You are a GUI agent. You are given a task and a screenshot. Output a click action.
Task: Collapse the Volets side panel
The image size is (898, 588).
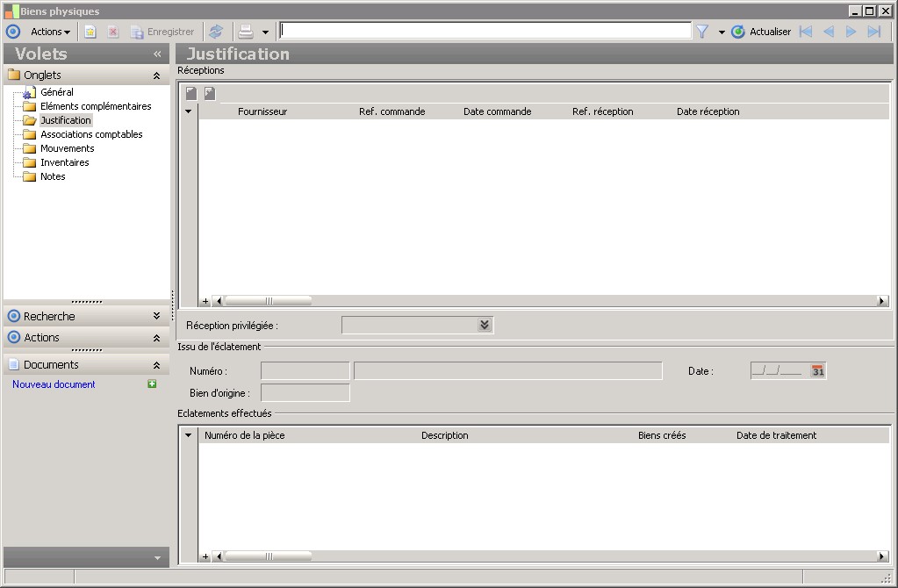point(157,54)
